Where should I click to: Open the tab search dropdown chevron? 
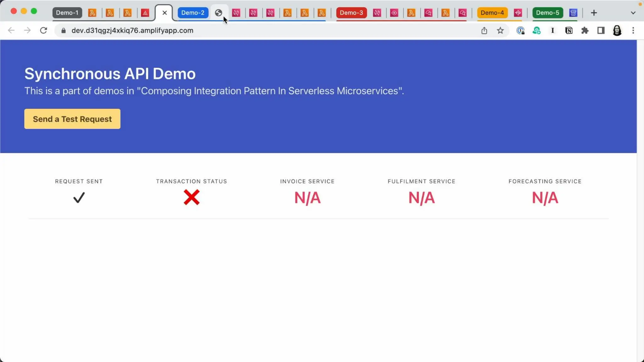pyautogui.click(x=633, y=13)
